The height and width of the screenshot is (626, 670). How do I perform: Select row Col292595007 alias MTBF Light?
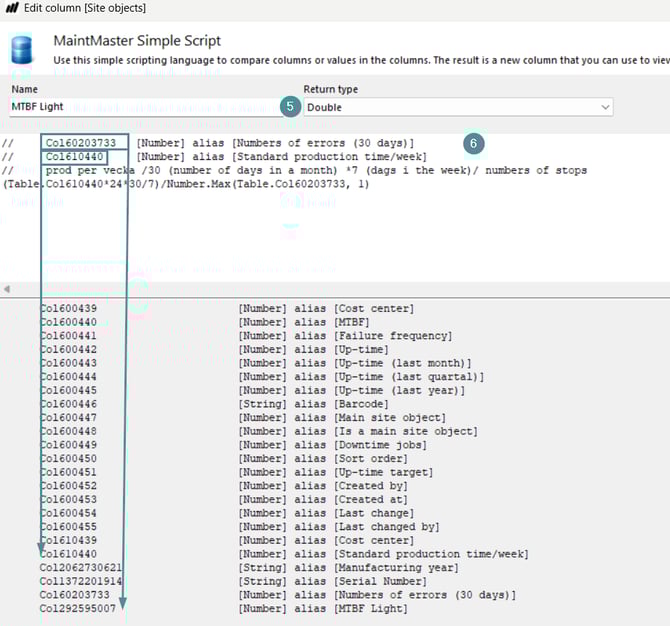223,609
